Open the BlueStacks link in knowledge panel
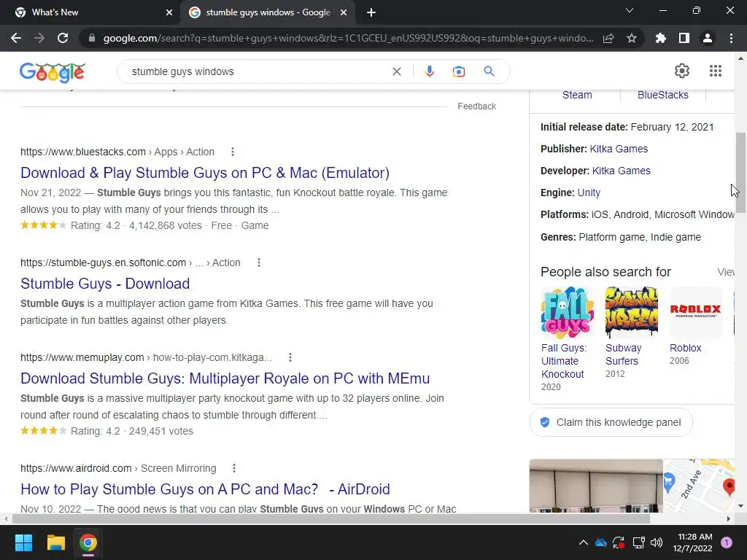 (662, 95)
